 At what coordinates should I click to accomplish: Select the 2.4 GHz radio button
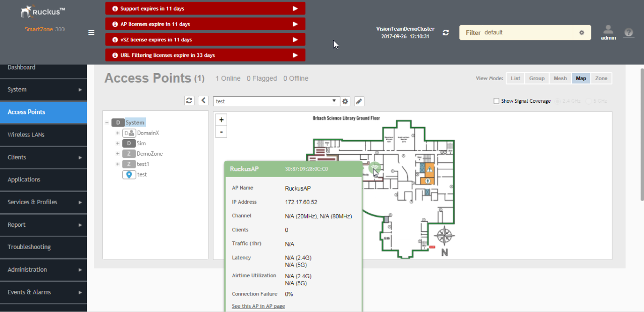pyautogui.click(x=558, y=101)
